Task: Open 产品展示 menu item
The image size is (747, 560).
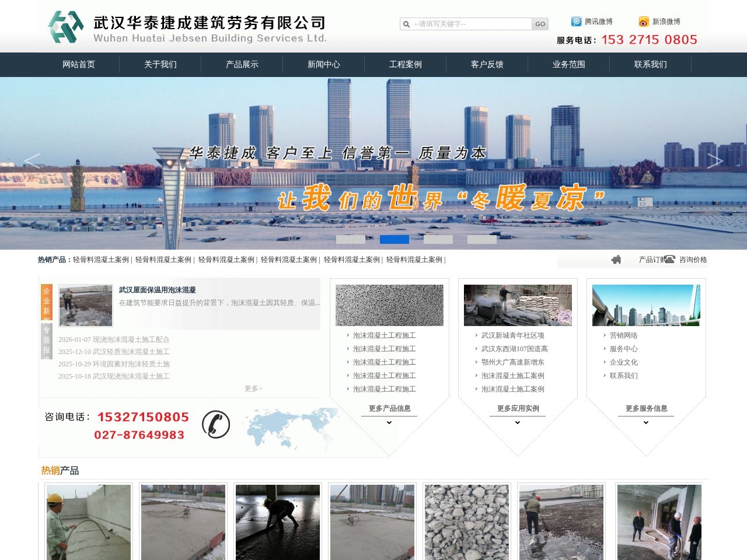Action: click(x=242, y=65)
